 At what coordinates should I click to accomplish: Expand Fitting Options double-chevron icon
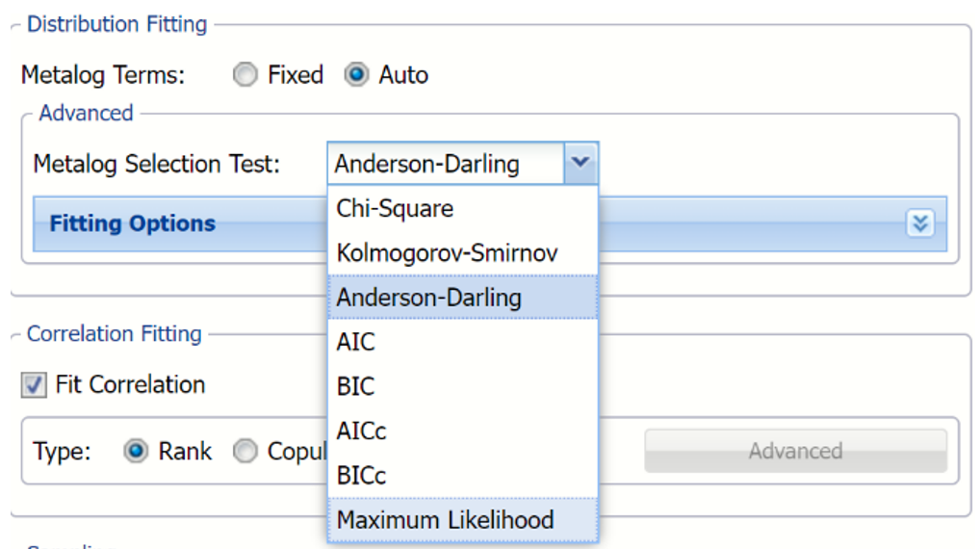(919, 223)
